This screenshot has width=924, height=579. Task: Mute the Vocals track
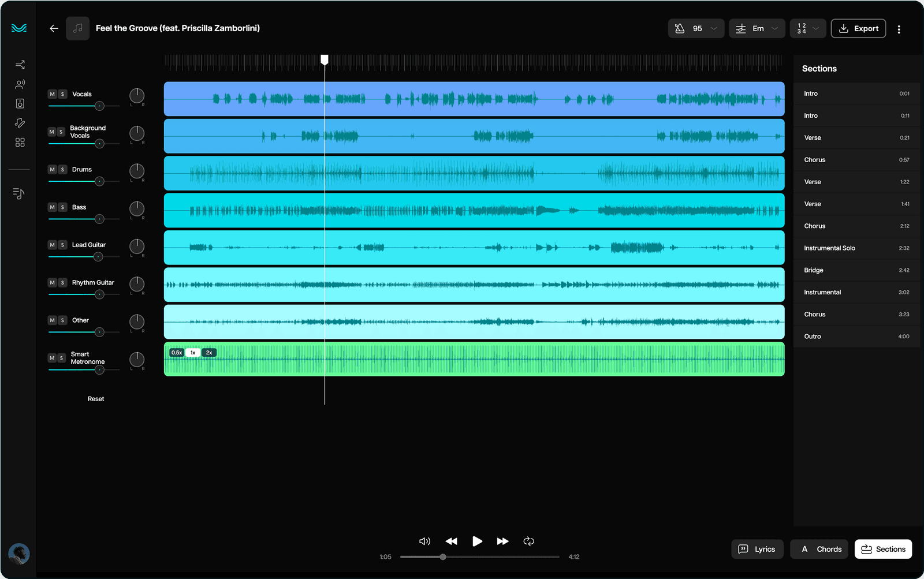pos(53,94)
